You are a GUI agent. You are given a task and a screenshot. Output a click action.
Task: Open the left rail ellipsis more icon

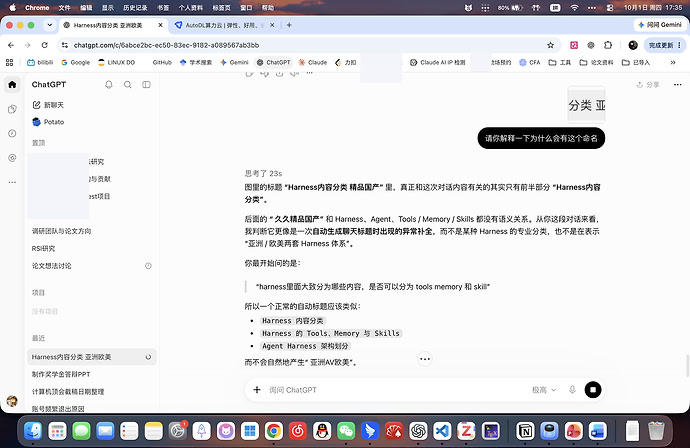point(12,182)
